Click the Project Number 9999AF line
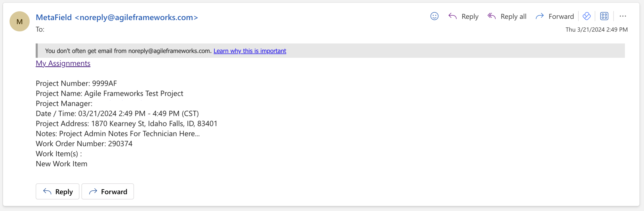The width and height of the screenshot is (644, 211). [76, 83]
